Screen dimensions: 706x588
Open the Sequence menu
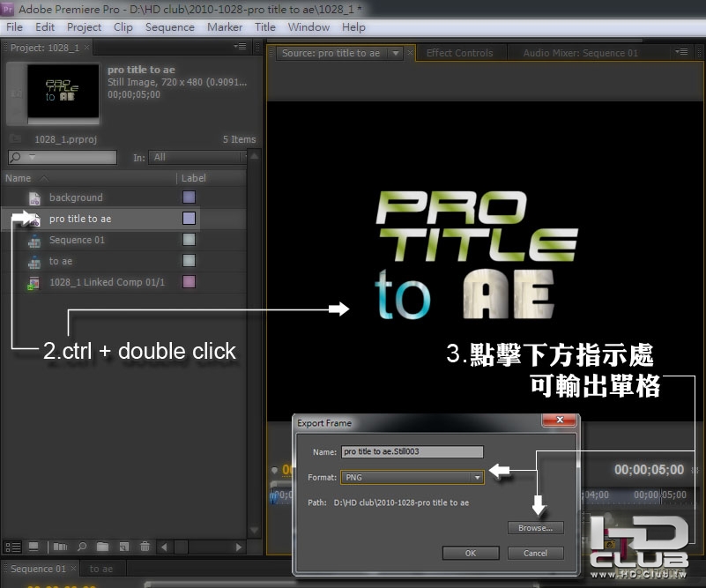pos(170,27)
